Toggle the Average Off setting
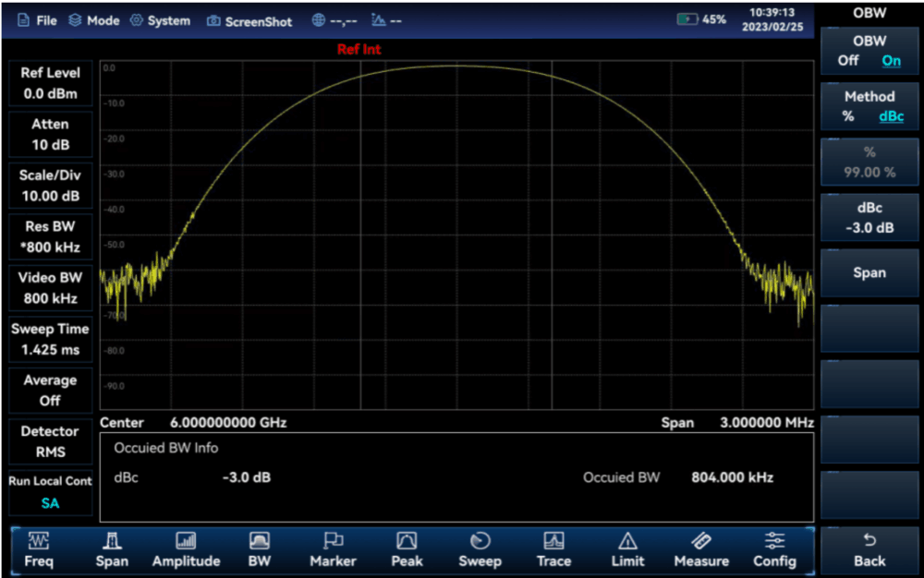 click(x=50, y=391)
